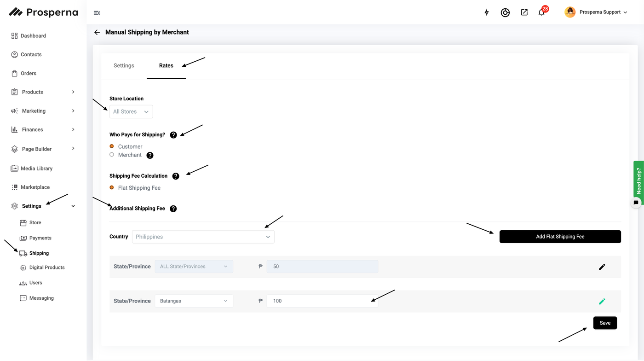Go back using the left arrow icon
644x361 pixels.
tap(97, 32)
